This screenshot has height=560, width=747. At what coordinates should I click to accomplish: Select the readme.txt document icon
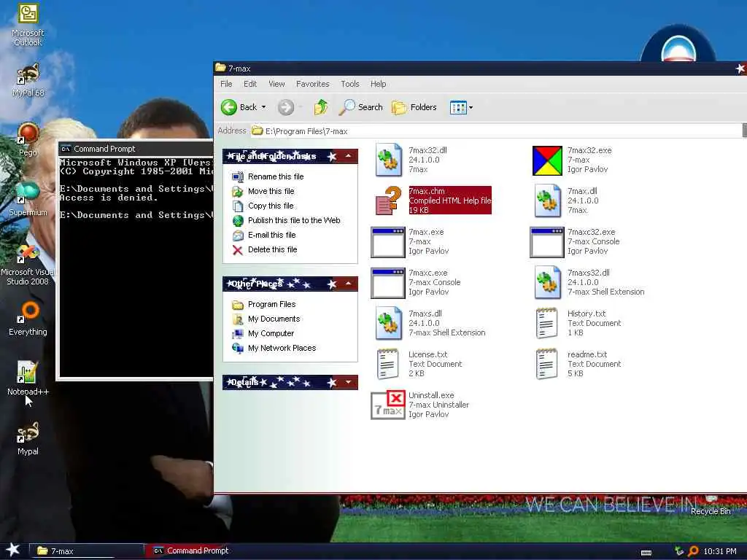547,365
